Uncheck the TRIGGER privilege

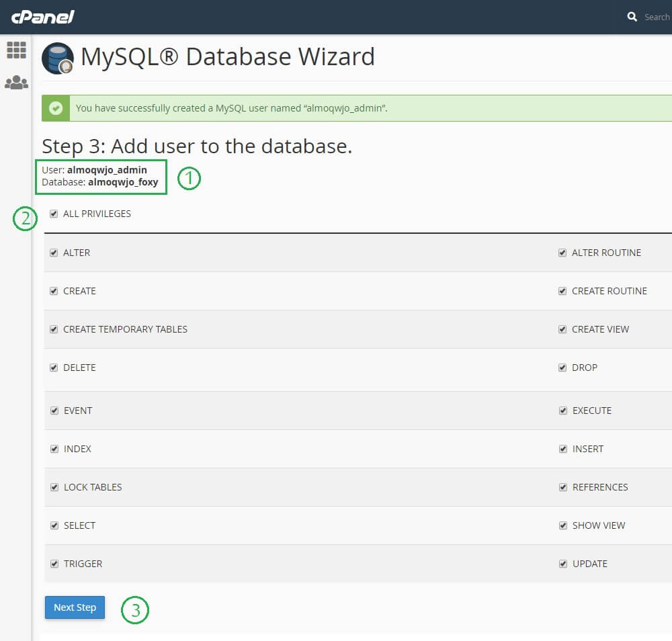(x=54, y=564)
